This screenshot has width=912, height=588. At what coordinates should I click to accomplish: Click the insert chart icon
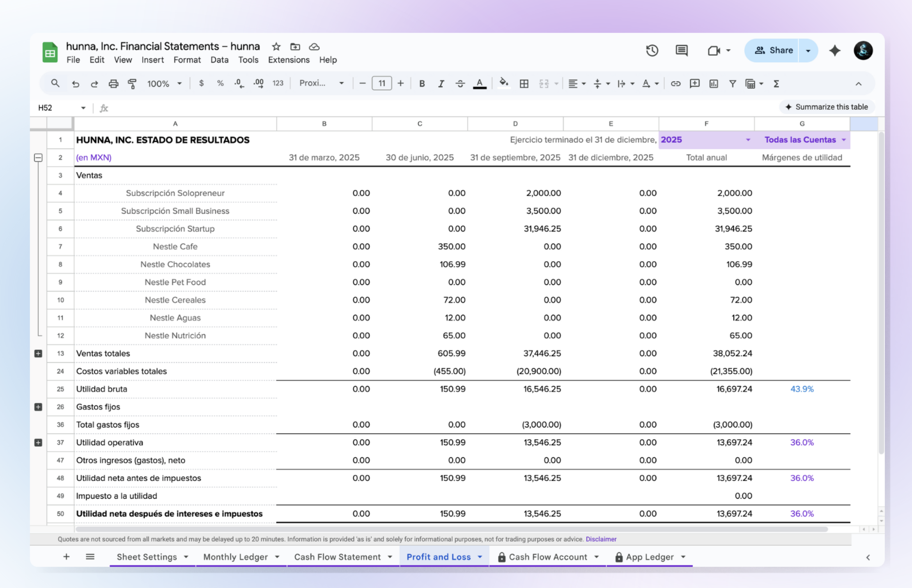[714, 83]
